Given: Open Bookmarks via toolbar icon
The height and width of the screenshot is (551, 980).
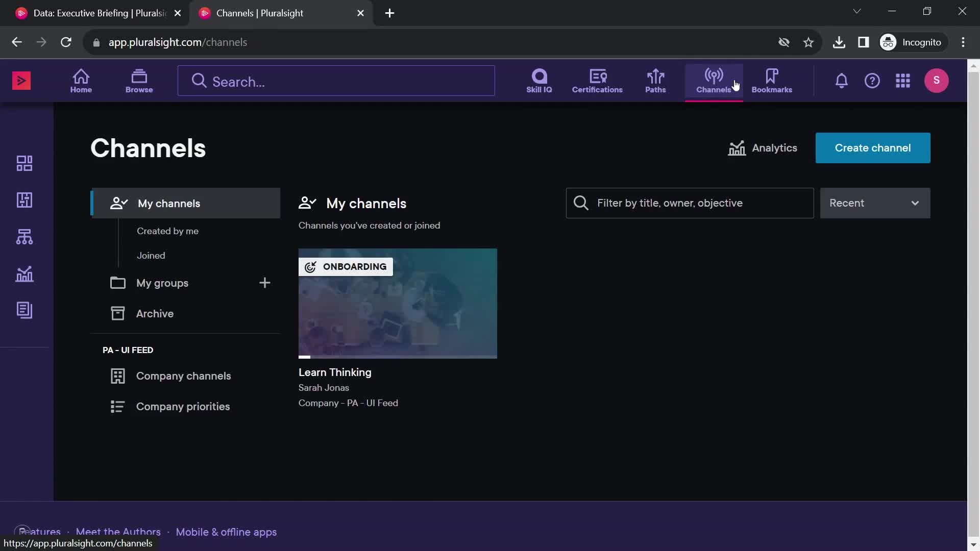Looking at the screenshot, I should coord(772,80).
